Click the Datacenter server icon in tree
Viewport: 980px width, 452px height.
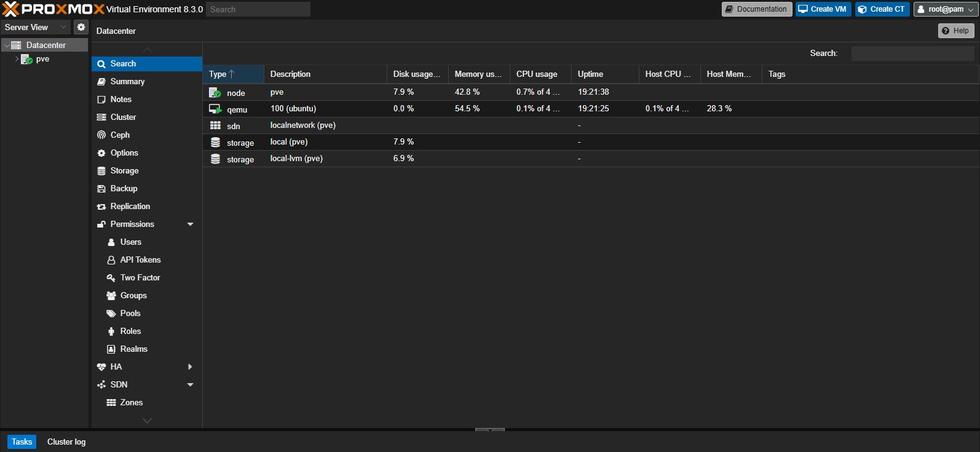tap(17, 45)
